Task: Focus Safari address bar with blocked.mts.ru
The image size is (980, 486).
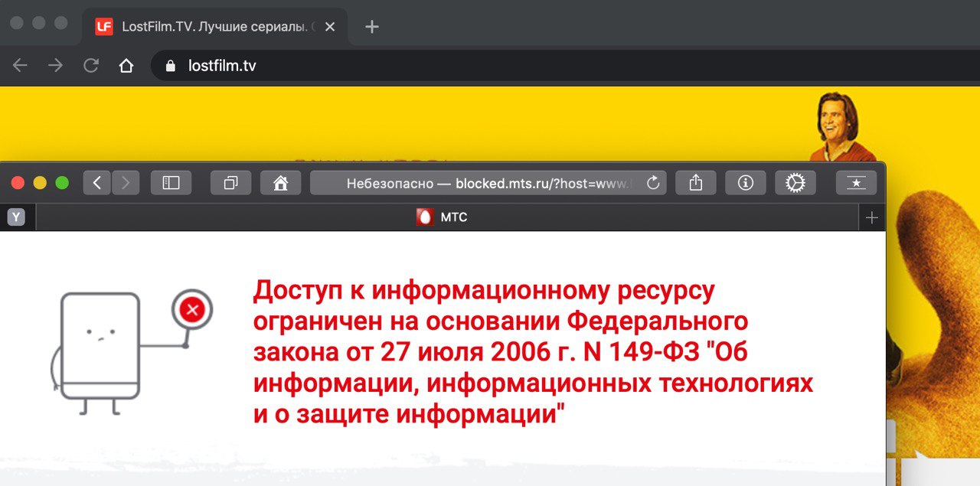Action: (x=488, y=183)
